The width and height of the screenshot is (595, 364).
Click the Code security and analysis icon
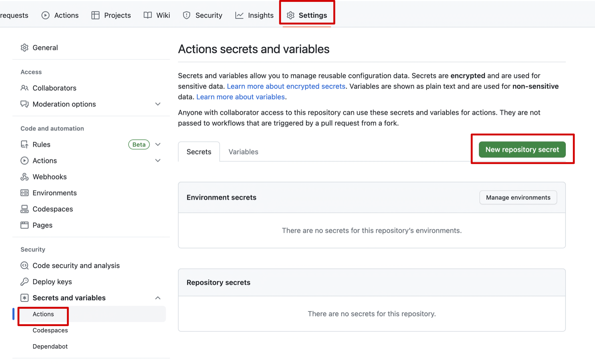coord(24,266)
